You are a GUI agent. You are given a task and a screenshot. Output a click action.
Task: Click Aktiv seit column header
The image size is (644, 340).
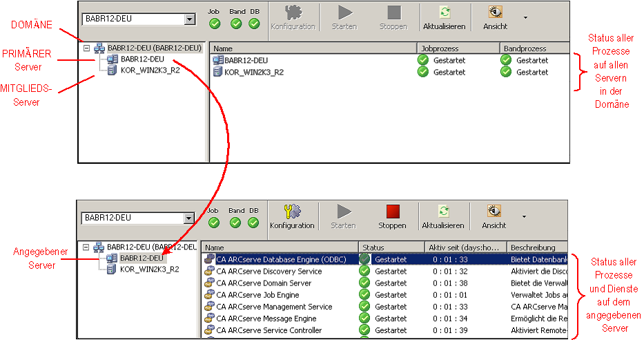click(466, 247)
